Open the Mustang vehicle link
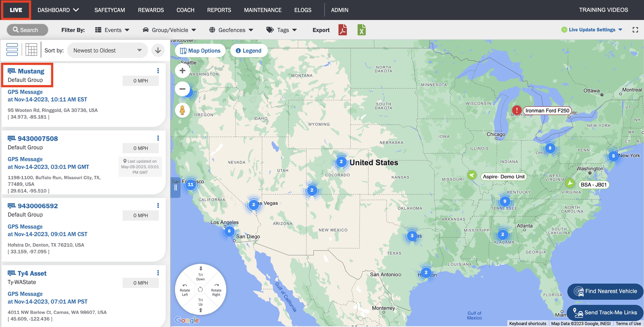The image size is (644, 327). pos(31,71)
